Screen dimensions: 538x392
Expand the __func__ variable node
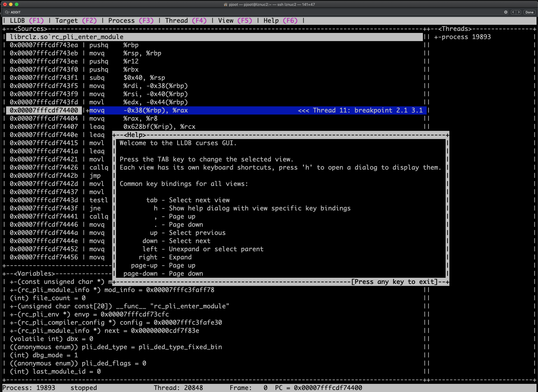[x=119, y=306]
